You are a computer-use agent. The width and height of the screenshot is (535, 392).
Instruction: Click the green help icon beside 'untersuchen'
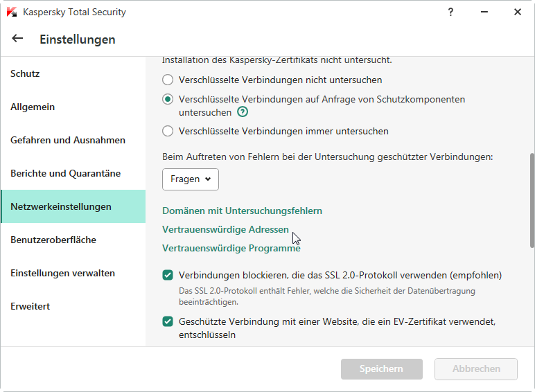[x=243, y=112]
